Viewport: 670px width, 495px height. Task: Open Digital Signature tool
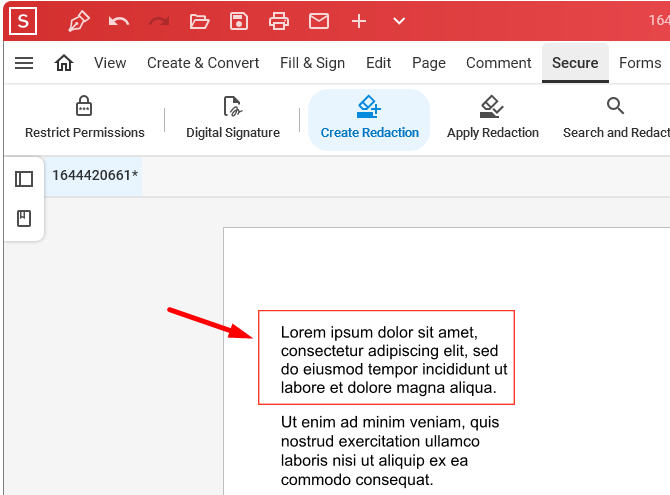pos(233,118)
